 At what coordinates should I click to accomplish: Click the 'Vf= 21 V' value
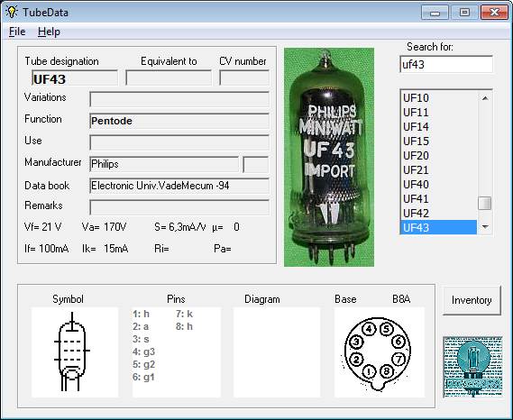coord(43,227)
